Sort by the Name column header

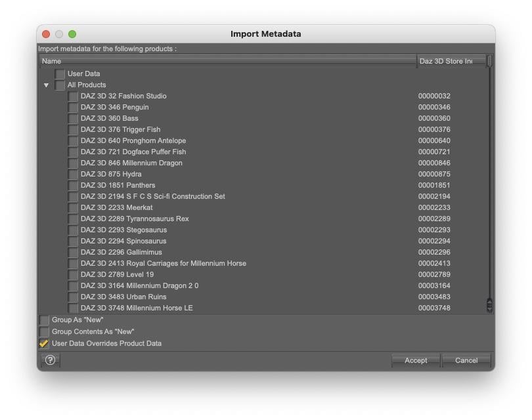tap(227, 61)
